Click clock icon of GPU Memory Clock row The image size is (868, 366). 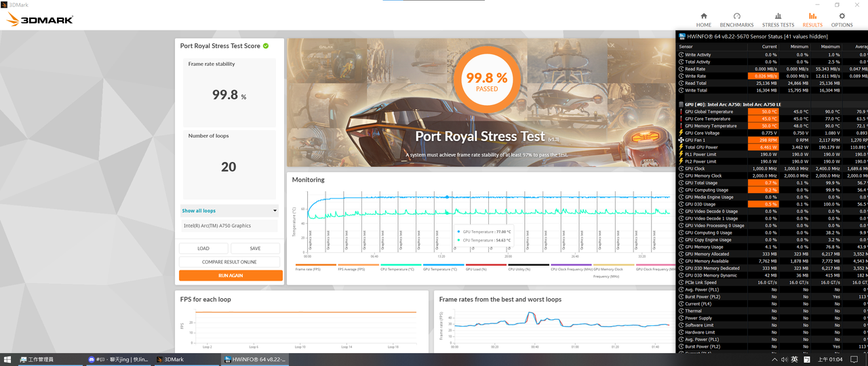(x=681, y=176)
